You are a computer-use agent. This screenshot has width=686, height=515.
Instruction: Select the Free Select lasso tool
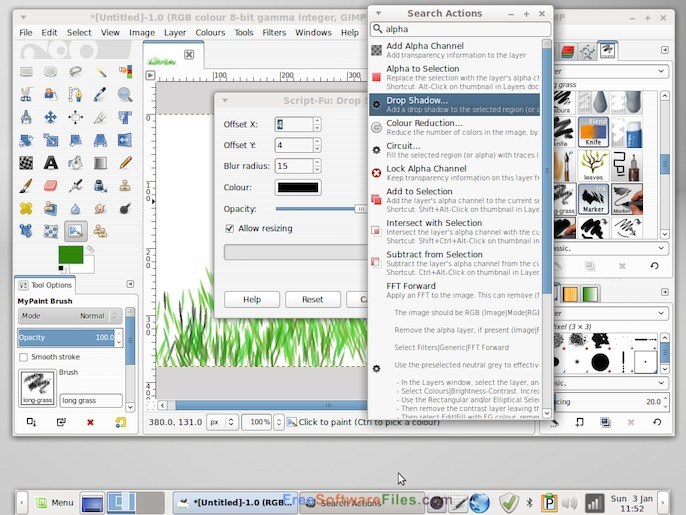tap(75, 71)
